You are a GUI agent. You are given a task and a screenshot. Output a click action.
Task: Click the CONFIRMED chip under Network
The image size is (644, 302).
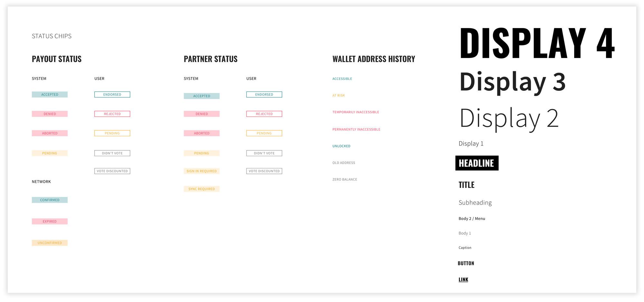pos(50,200)
